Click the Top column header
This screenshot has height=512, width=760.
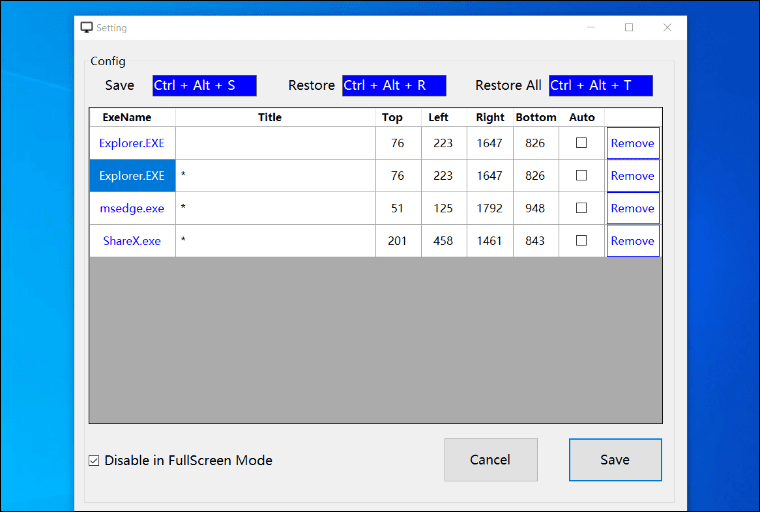(398, 117)
